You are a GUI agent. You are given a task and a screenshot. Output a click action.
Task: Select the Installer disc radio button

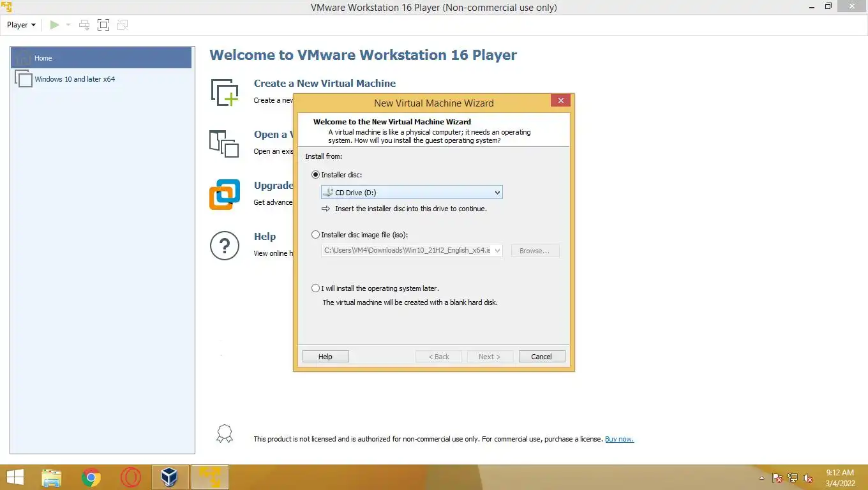(315, 175)
